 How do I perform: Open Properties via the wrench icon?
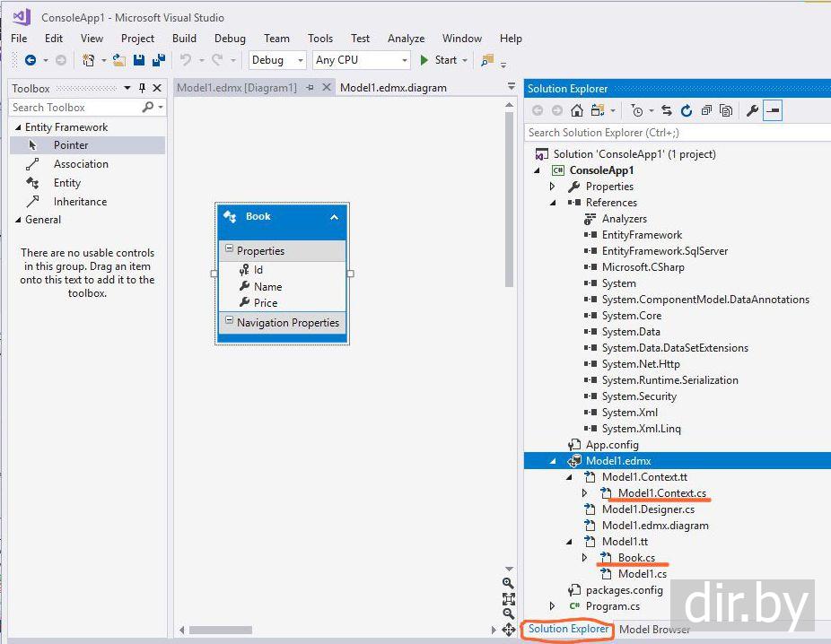pyautogui.click(x=752, y=110)
